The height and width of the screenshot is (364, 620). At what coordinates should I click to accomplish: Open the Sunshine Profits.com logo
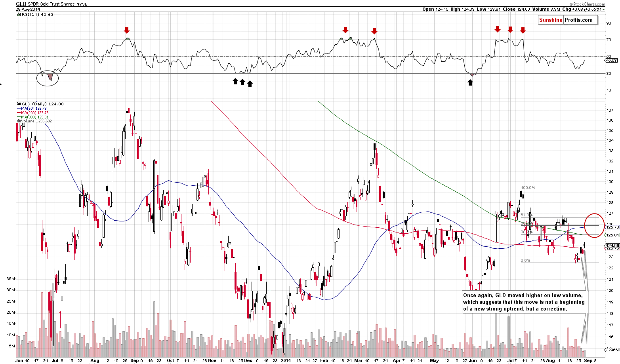tap(568, 20)
